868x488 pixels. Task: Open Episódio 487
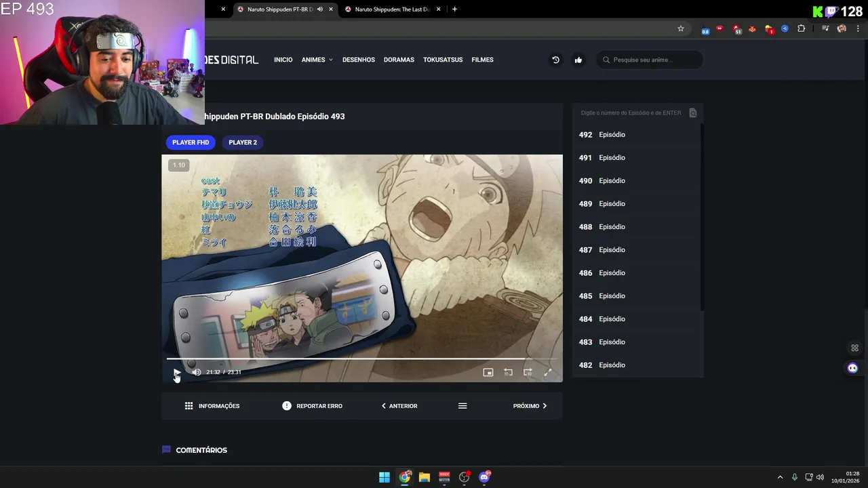[x=636, y=250]
